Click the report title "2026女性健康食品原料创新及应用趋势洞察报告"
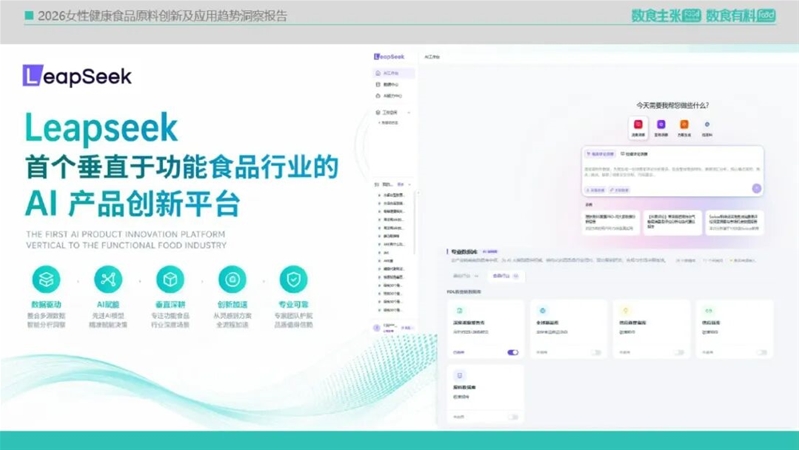This screenshot has width=799, height=450. tap(163, 16)
